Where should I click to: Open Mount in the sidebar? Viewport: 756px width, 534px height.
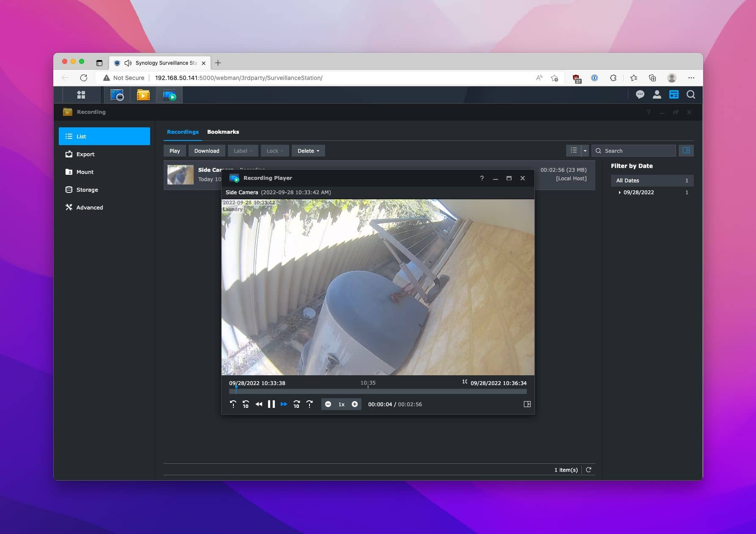[x=104, y=172]
